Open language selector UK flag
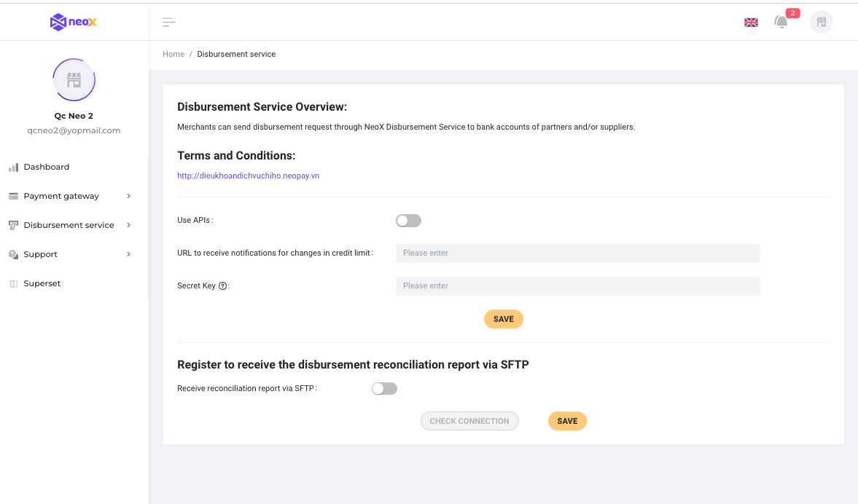This screenshot has width=858, height=504. coord(751,22)
